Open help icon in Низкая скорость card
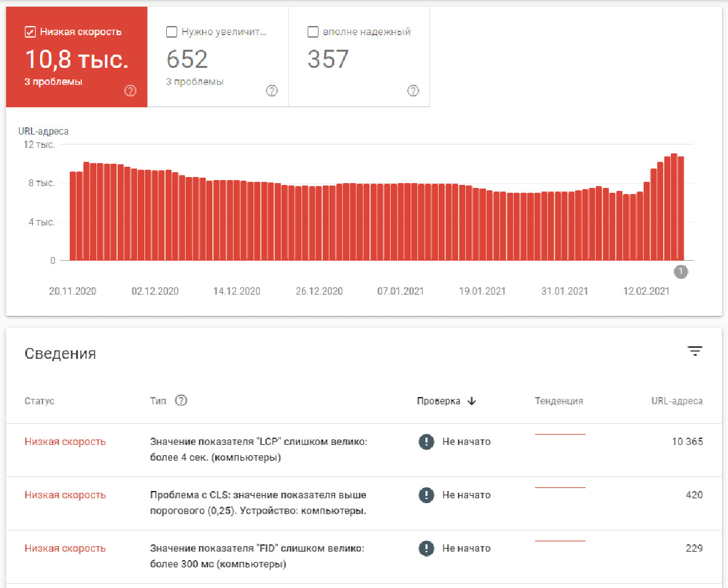This screenshot has width=728, height=588. tap(130, 91)
